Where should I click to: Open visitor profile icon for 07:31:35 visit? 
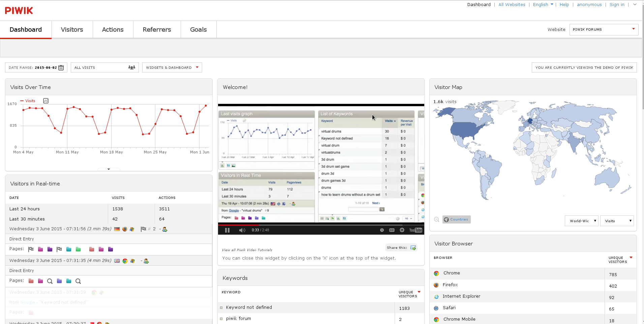pos(146,261)
